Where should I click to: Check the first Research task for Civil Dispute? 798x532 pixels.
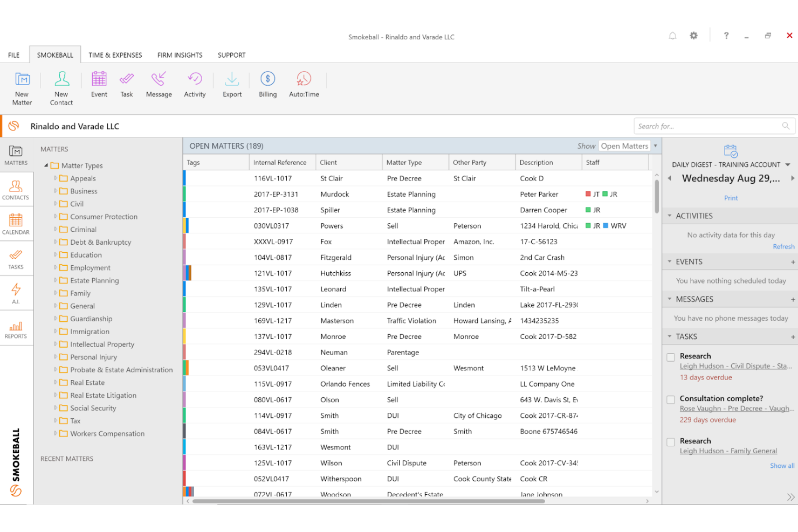[x=671, y=357]
